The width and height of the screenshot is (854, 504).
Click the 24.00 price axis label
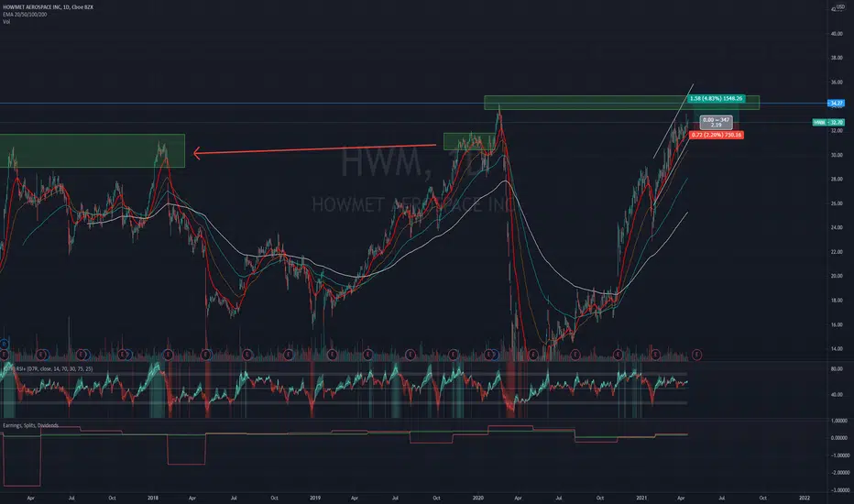[x=836, y=228]
